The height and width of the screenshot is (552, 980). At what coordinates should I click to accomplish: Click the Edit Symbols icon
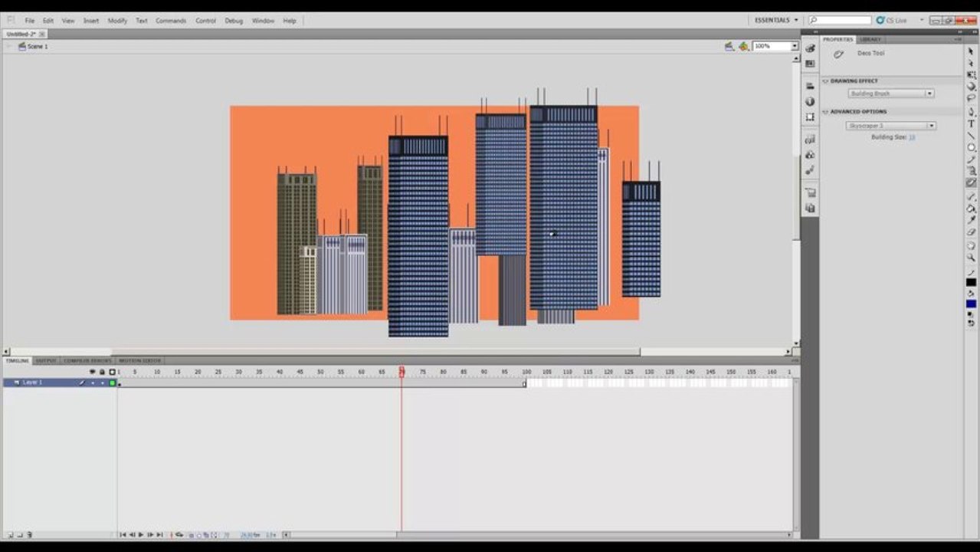743,46
